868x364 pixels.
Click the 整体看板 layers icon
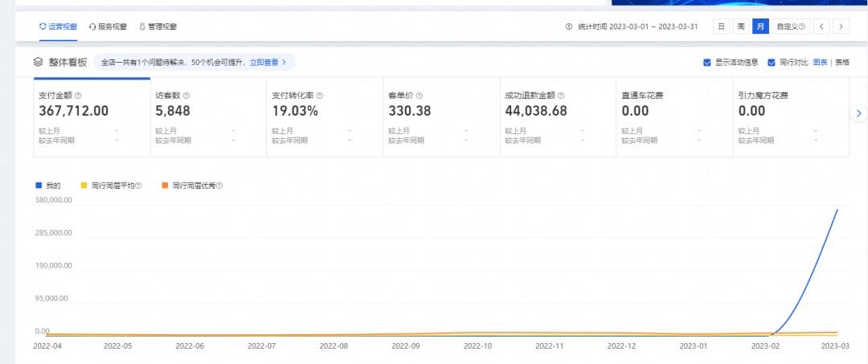37,62
